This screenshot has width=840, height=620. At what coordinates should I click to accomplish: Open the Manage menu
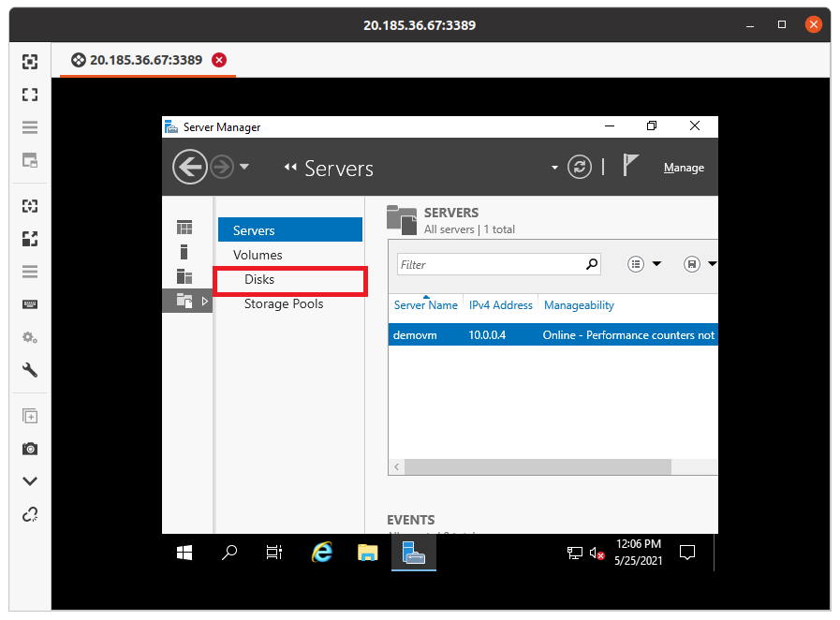[684, 167]
